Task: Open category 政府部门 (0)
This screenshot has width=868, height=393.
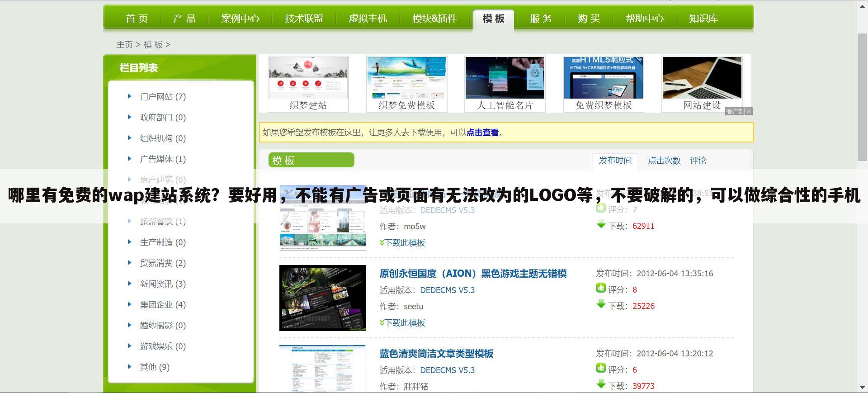Action: 163,118
